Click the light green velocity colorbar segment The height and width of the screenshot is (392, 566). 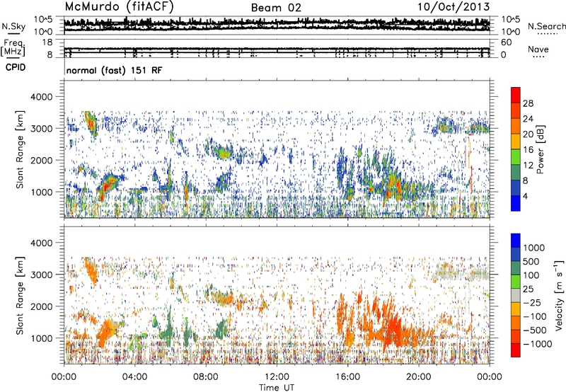(x=516, y=282)
